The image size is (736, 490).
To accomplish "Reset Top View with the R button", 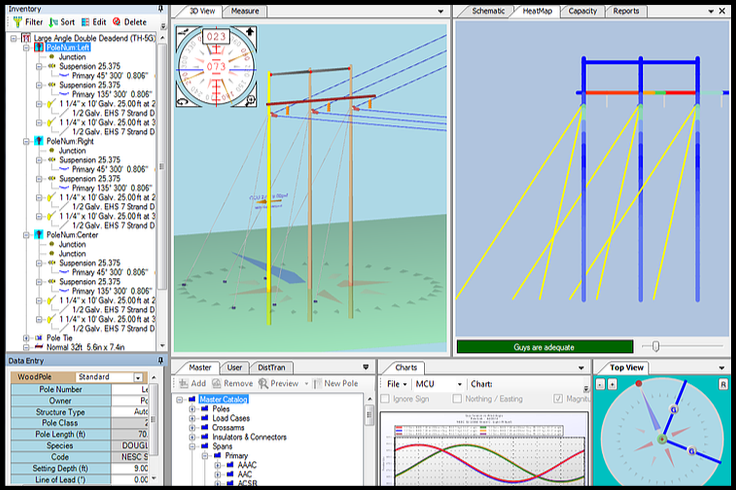I will 722,383.
